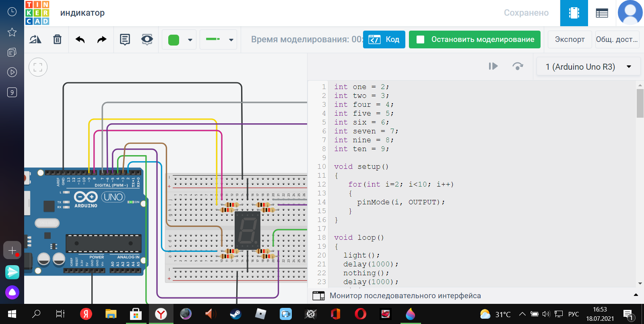Open the wire type dropdown
Image resolution: width=644 pixels, height=324 pixels.
click(x=231, y=40)
